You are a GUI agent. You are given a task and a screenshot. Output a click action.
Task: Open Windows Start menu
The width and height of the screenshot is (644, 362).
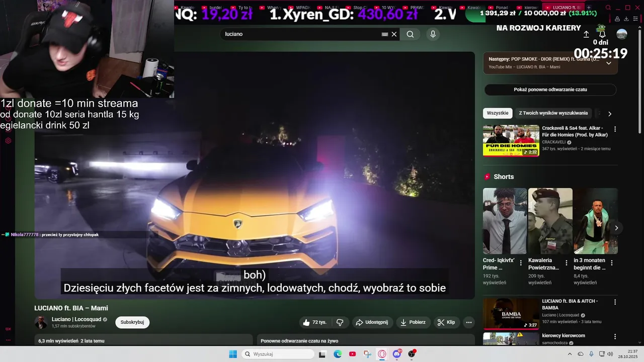(233, 354)
